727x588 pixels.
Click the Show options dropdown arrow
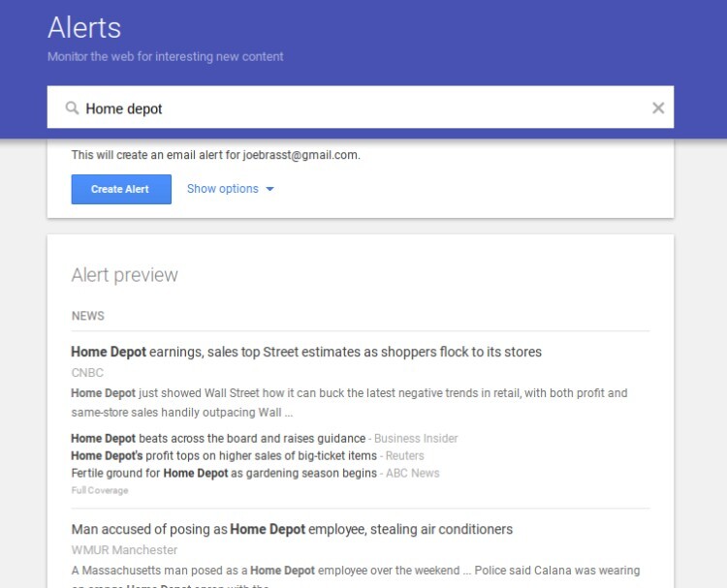coord(269,189)
